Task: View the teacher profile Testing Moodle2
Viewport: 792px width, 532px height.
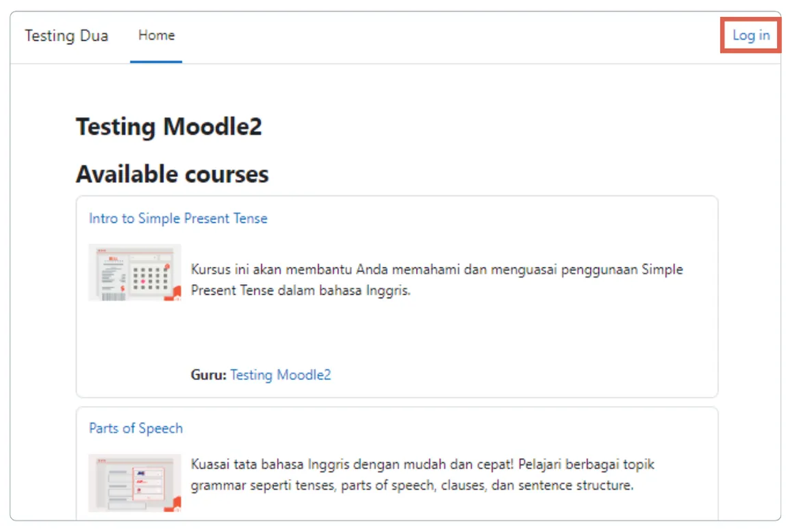Action: point(280,375)
